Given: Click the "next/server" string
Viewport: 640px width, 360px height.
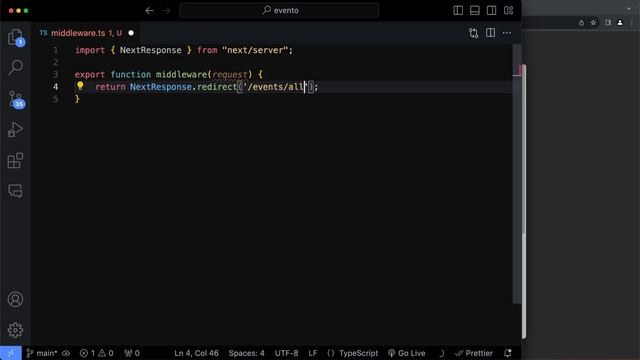Looking at the screenshot, I should [255, 50].
